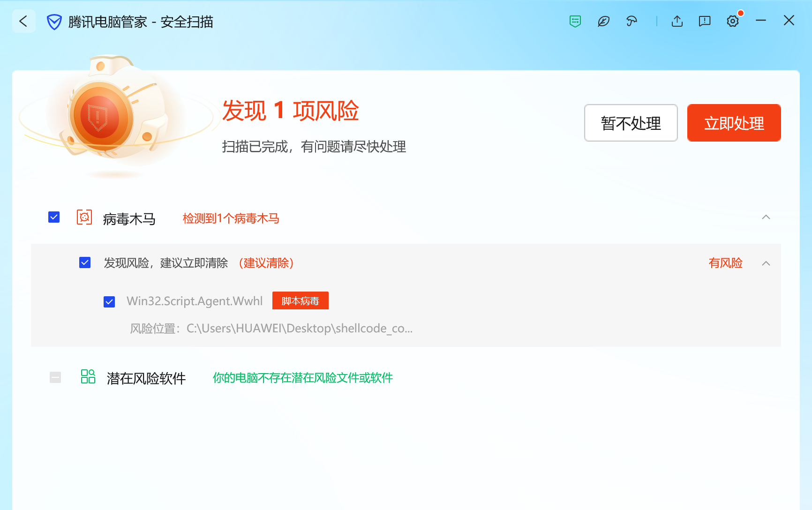Collapse the 病毒木马 section chevron
This screenshot has height=510, width=812.
coord(766,217)
